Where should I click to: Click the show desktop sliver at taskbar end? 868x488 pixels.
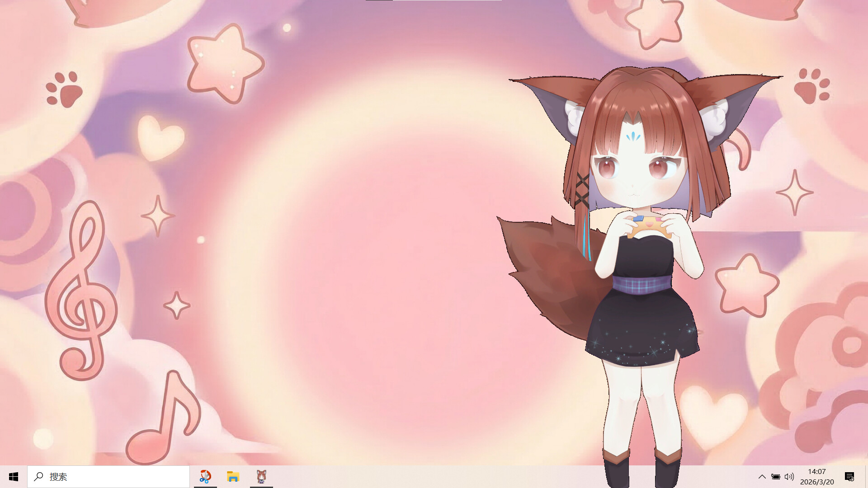click(866, 477)
